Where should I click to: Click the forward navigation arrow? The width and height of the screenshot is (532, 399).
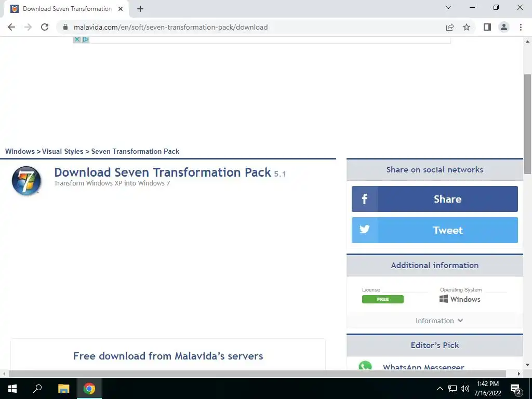[28, 27]
